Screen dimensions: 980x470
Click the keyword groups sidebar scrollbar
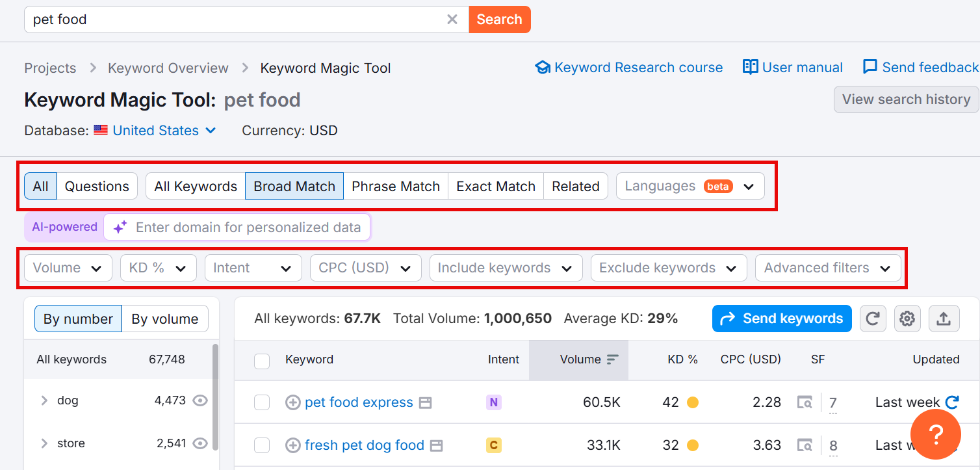click(x=215, y=397)
